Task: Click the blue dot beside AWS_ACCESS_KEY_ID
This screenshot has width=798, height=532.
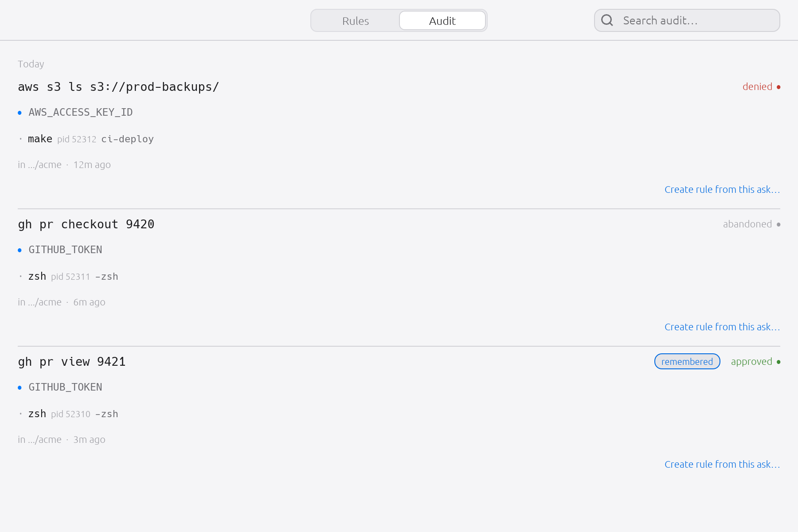Action: 20,113
